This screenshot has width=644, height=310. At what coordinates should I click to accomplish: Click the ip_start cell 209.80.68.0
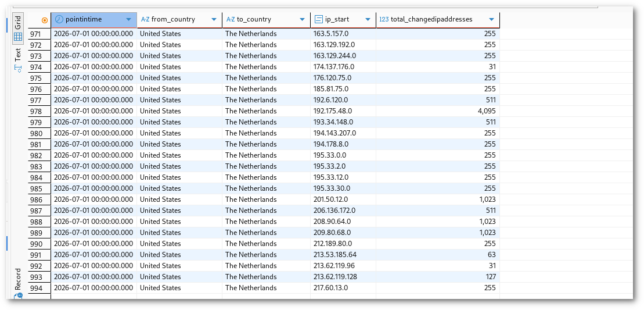coord(343,233)
